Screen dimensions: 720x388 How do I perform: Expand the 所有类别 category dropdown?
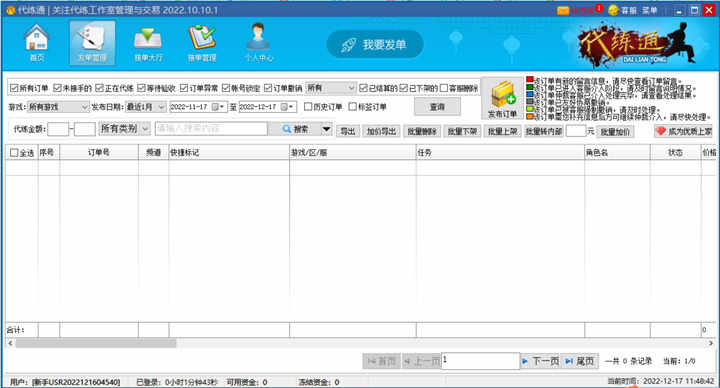tap(124, 129)
